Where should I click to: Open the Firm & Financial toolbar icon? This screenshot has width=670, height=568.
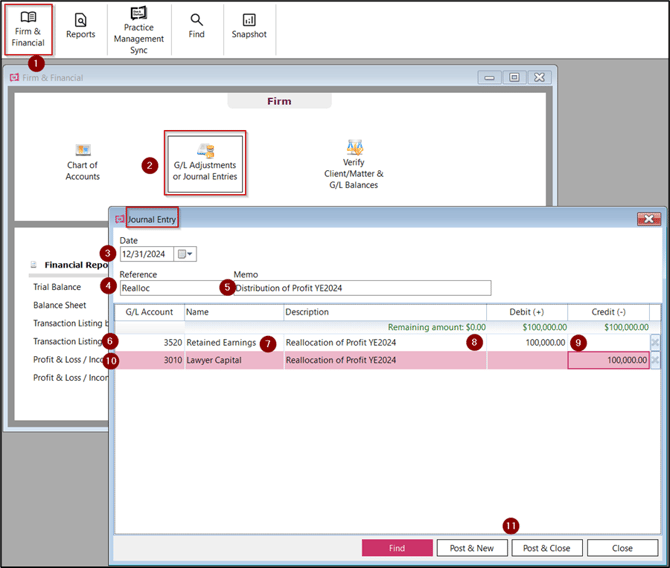pos(29,28)
